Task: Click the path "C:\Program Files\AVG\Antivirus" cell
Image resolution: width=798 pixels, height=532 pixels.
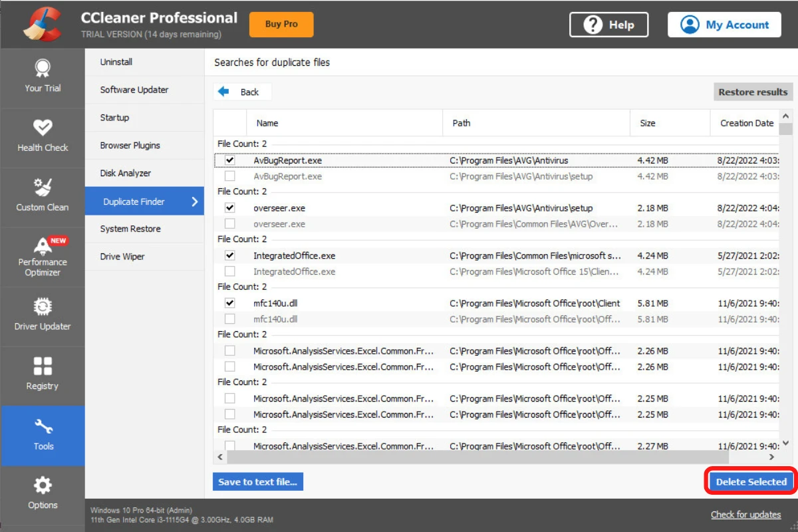Action: [509, 160]
